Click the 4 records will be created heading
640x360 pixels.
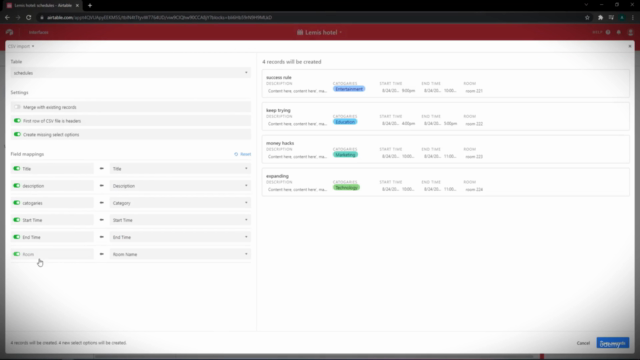pos(291,62)
